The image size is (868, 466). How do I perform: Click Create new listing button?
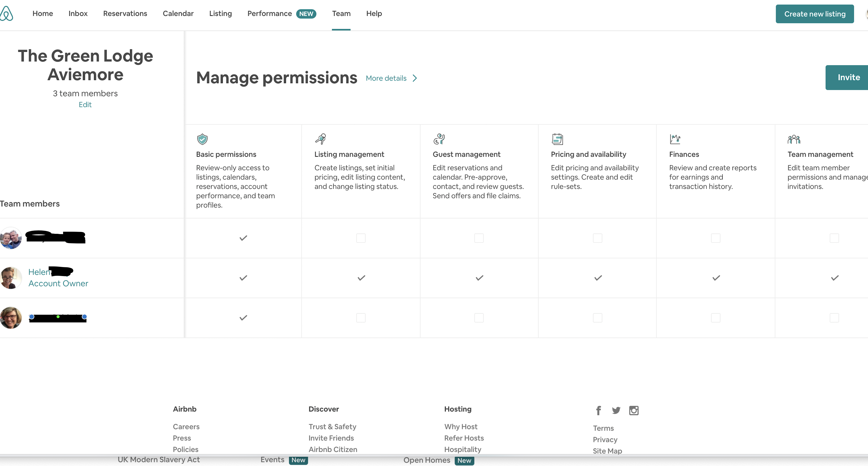tap(814, 14)
